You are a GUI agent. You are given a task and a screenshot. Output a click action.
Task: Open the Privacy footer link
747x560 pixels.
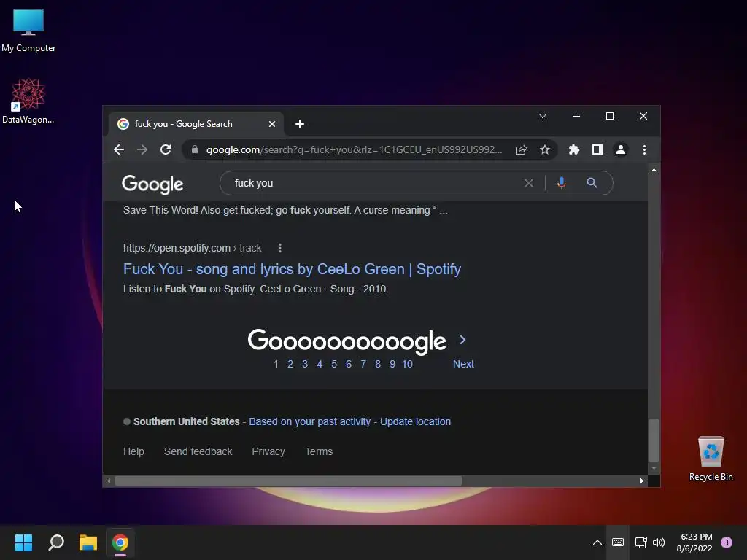coord(268,451)
